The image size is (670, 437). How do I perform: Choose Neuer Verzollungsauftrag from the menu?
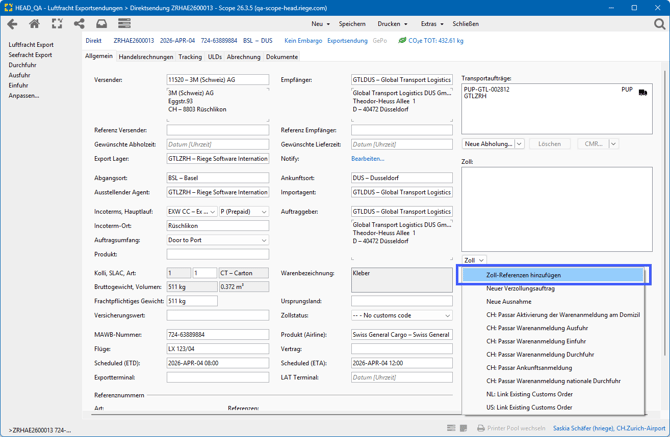[520, 288]
